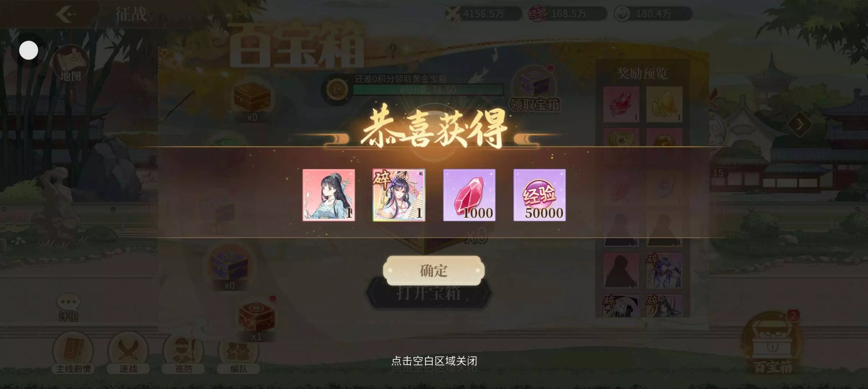Tap the 经验 50000 experience reward
The width and height of the screenshot is (868, 389).
point(540,195)
